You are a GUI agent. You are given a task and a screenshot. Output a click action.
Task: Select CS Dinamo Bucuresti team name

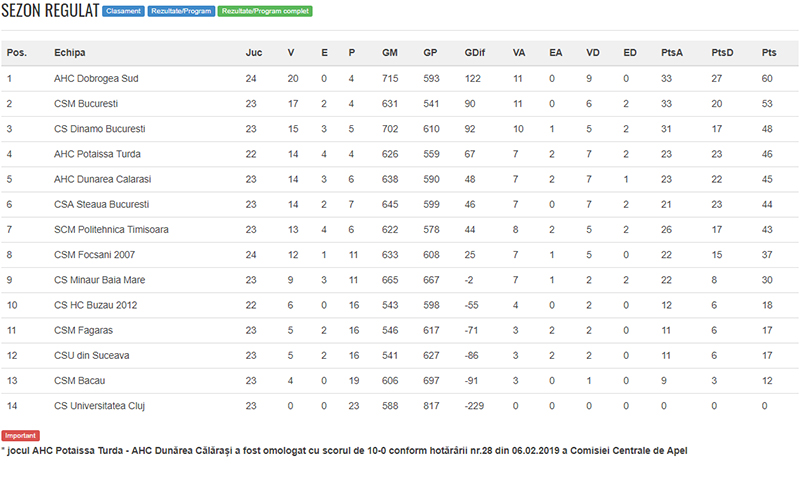(x=100, y=128)
